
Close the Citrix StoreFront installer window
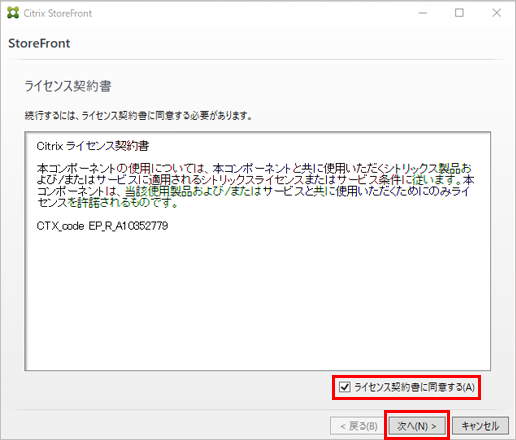click(497, 13)
